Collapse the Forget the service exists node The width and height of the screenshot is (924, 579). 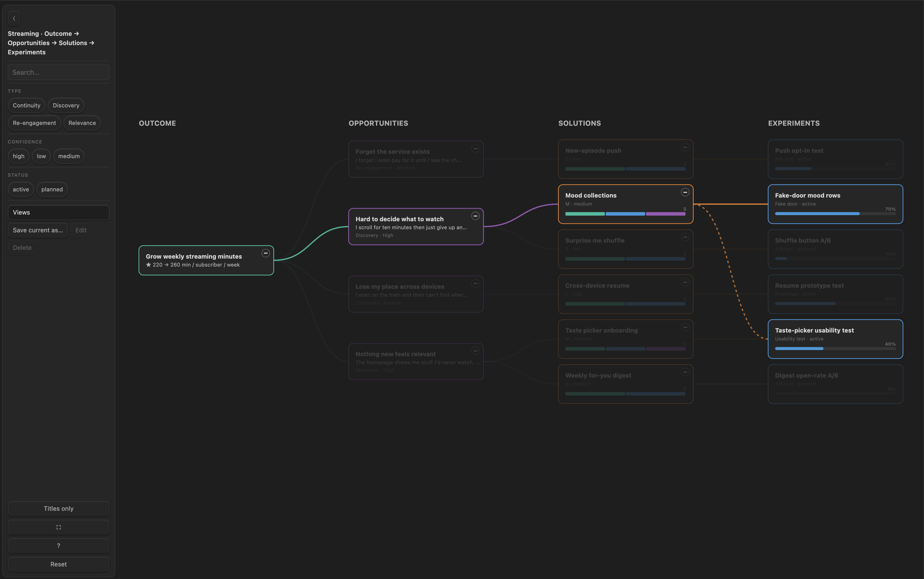point(475,149)
